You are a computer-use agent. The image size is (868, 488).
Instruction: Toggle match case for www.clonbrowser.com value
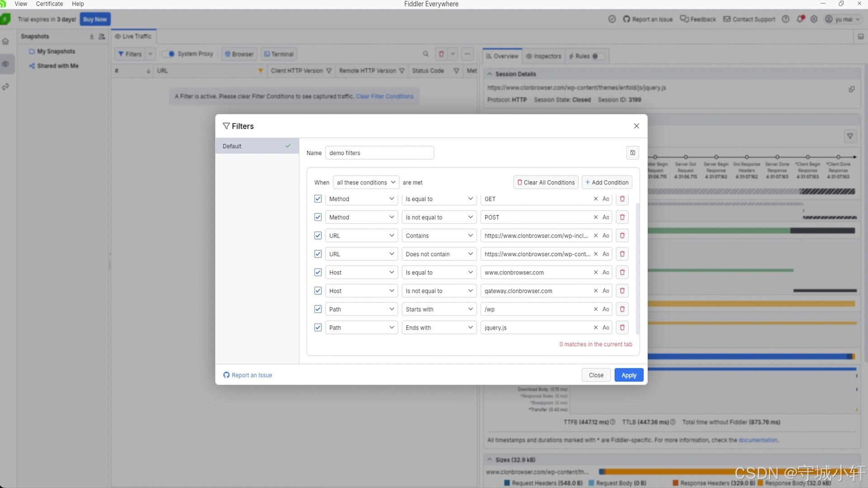pyautogui.click(x=606, y=272)
